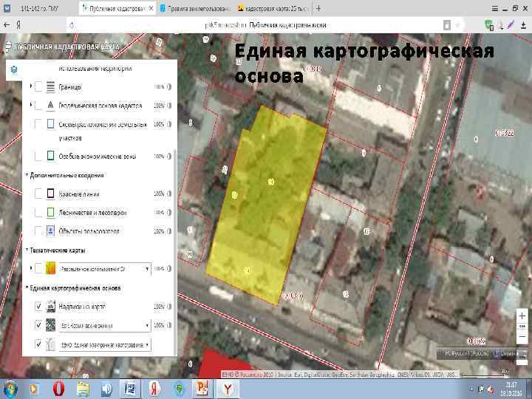Click the Красные линии layer icon
Image resolution: width=532 pixels, height=399 pixels.
click(x=50, y=194)
